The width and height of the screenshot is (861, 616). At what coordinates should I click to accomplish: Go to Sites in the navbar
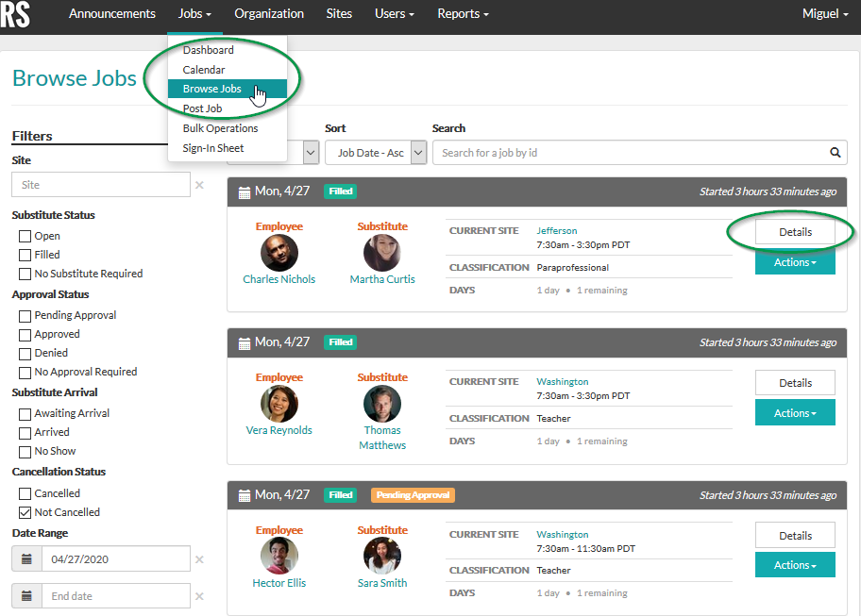(339, 14)
